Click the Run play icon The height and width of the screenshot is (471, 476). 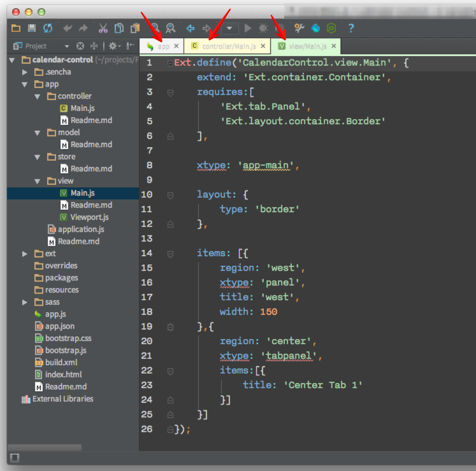[248, 28]
